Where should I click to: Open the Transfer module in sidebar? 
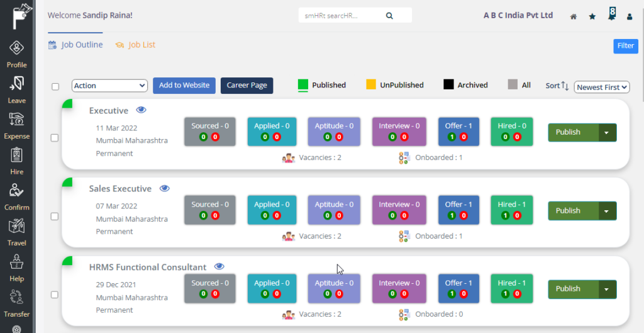(16, 304)
